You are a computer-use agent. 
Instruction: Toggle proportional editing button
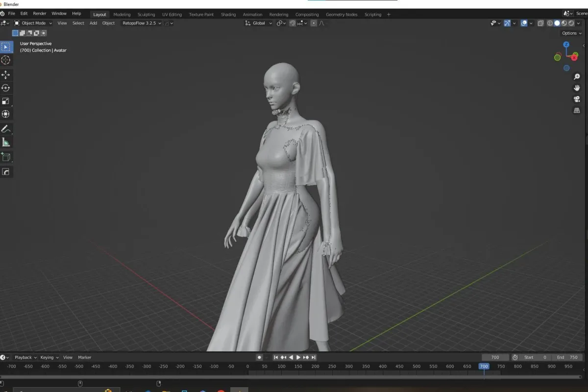(x=314, y=23)
